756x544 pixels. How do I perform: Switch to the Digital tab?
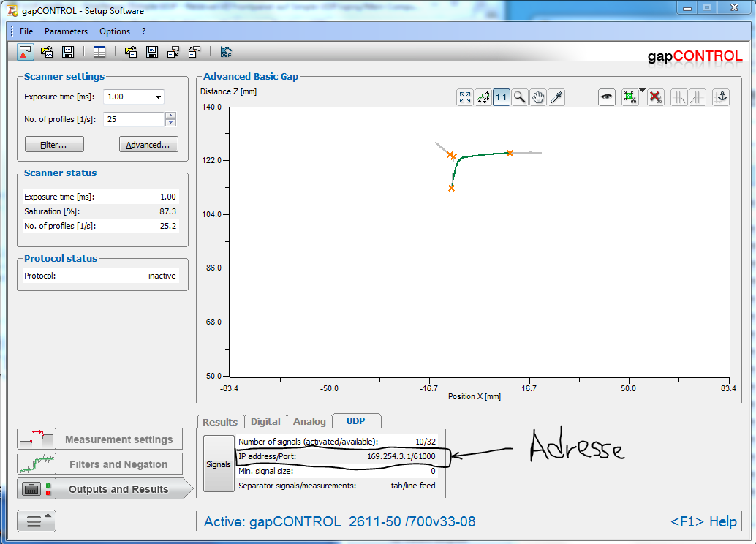(265, 421)
